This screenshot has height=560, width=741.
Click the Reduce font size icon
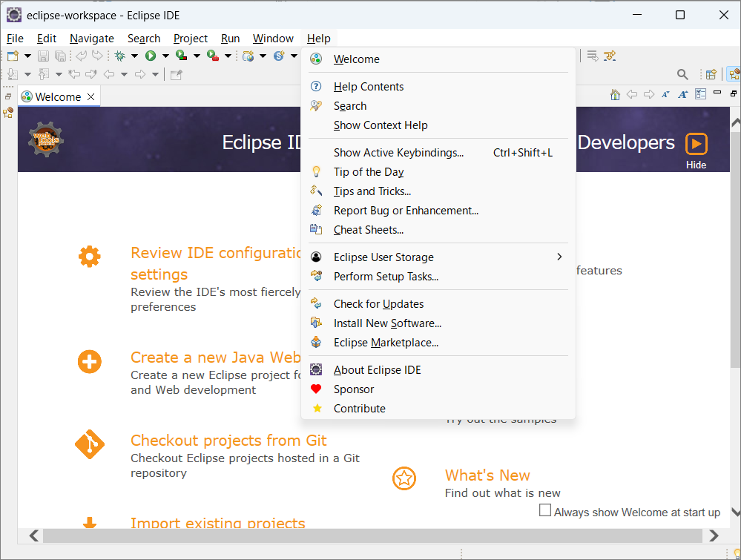pyautogui.click(x=665, y=94)
